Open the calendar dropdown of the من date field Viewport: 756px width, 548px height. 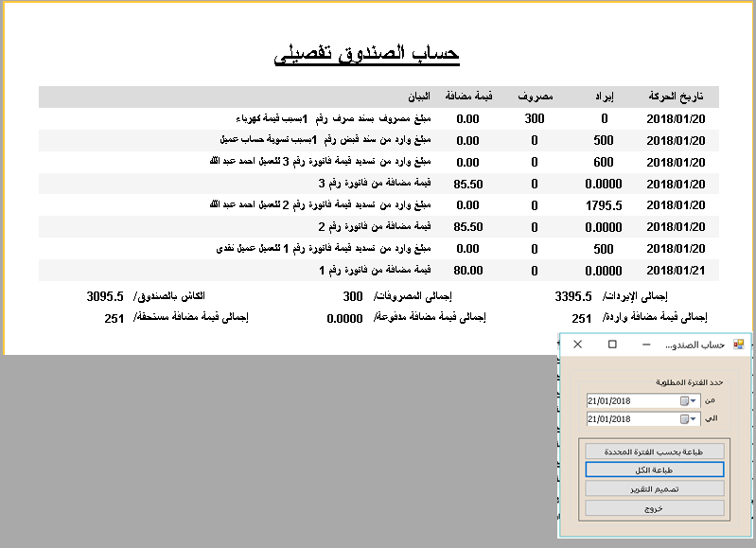694,401
